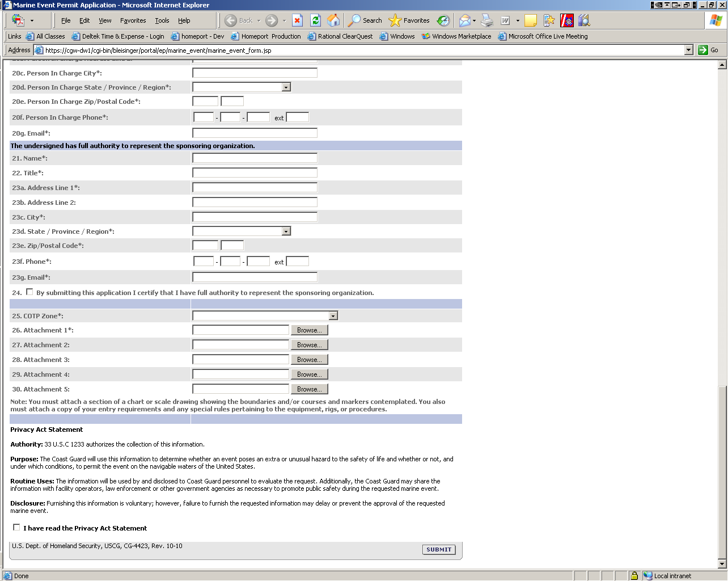Click the 23c. City input field
Screen dimensions: 728x581
[255, 217]
